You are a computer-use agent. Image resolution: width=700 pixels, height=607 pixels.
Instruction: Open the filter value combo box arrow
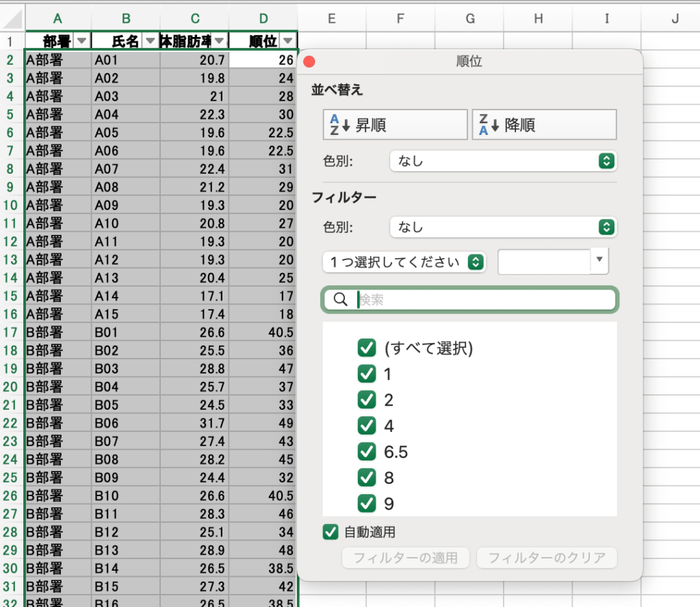click(x=599, y=261)
